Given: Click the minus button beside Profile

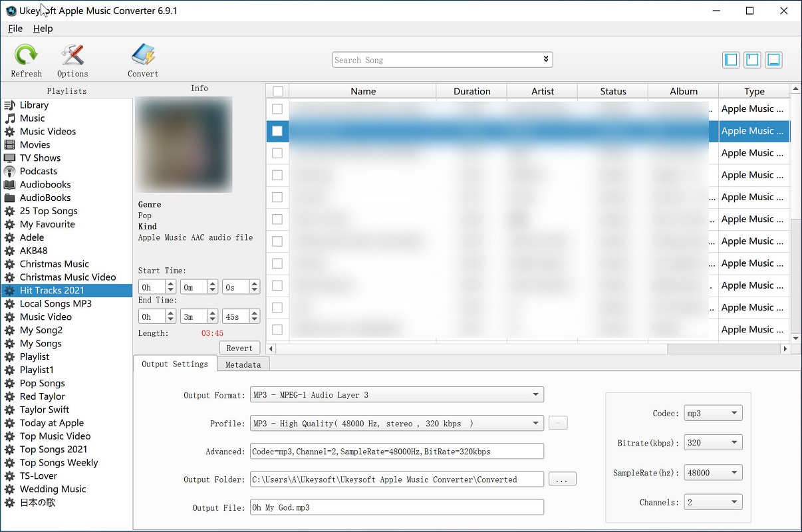Looking at the screenshot, I should coord(558,423).
